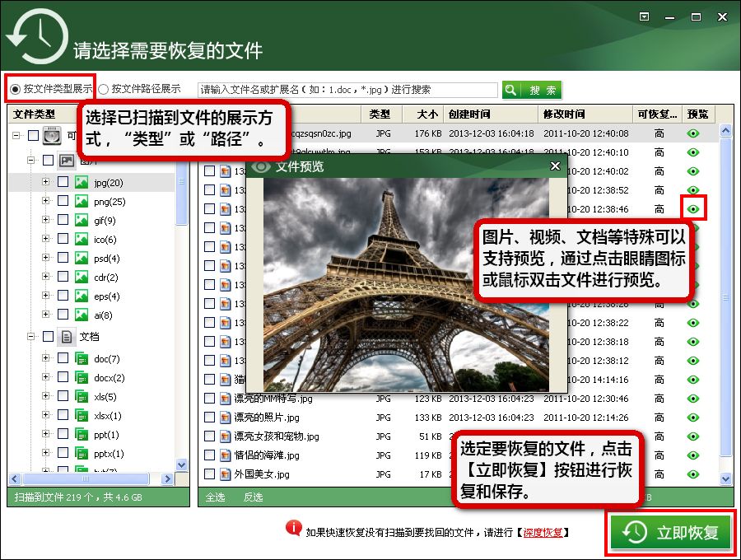Click the docx(2) document type icon
741x560 pixels.
[x=82, y=377]
